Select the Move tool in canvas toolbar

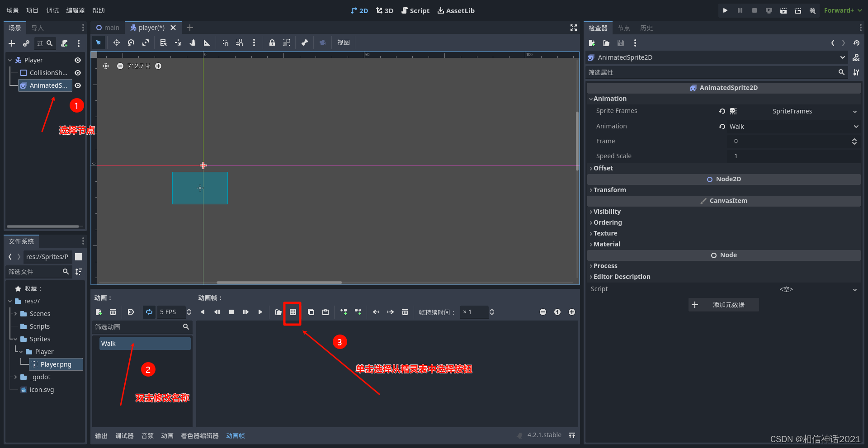(116, 42)
